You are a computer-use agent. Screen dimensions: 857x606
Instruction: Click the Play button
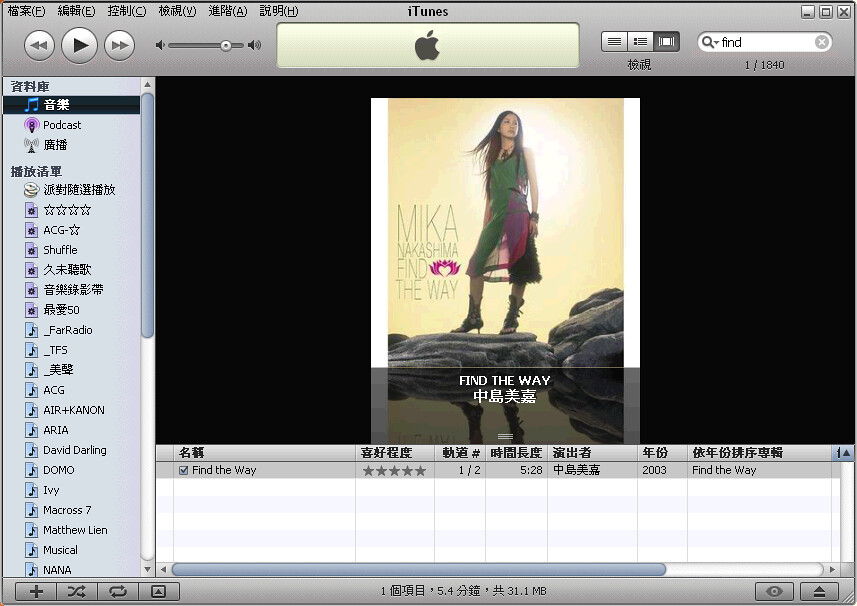pos(80,45)
